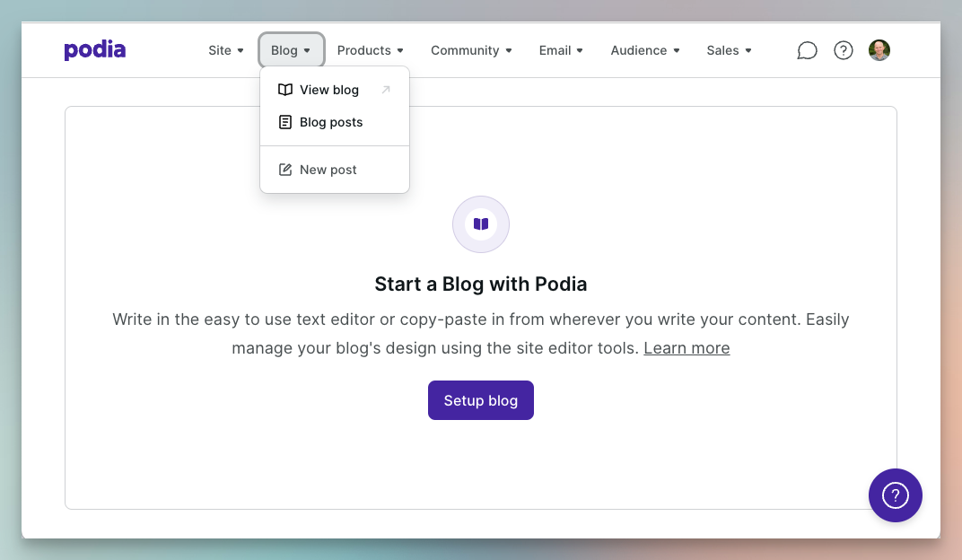962x560 pixels.
Task: Click the external link arrow next to View blog
Action: [386, 90]
